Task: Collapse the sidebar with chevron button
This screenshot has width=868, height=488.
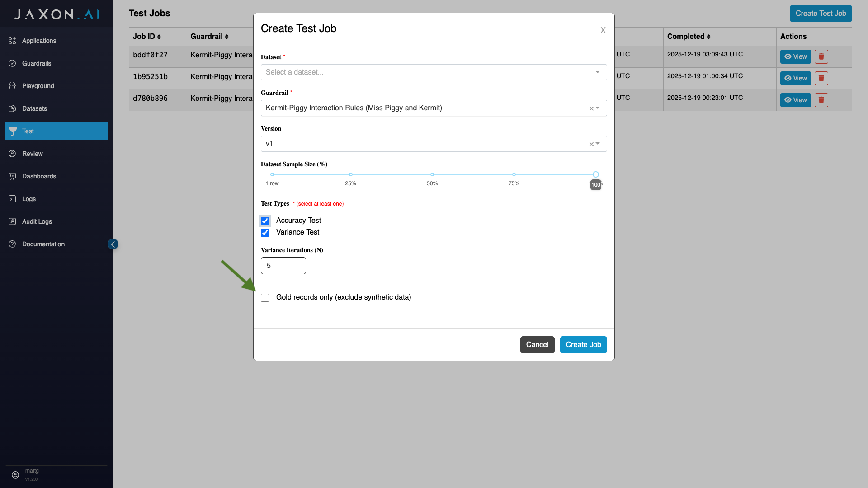Action: (113, 244)
